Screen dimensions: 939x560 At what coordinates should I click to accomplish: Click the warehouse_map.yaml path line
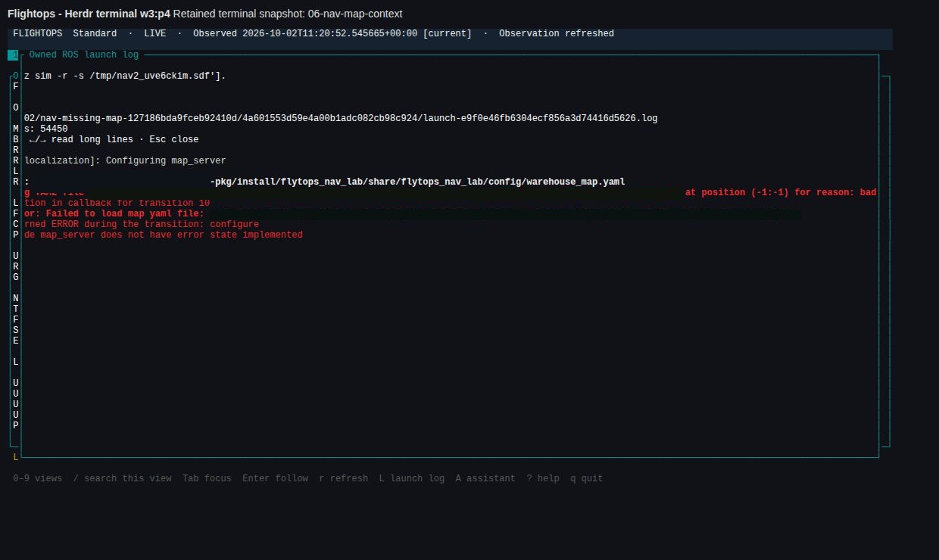point(325,182)
